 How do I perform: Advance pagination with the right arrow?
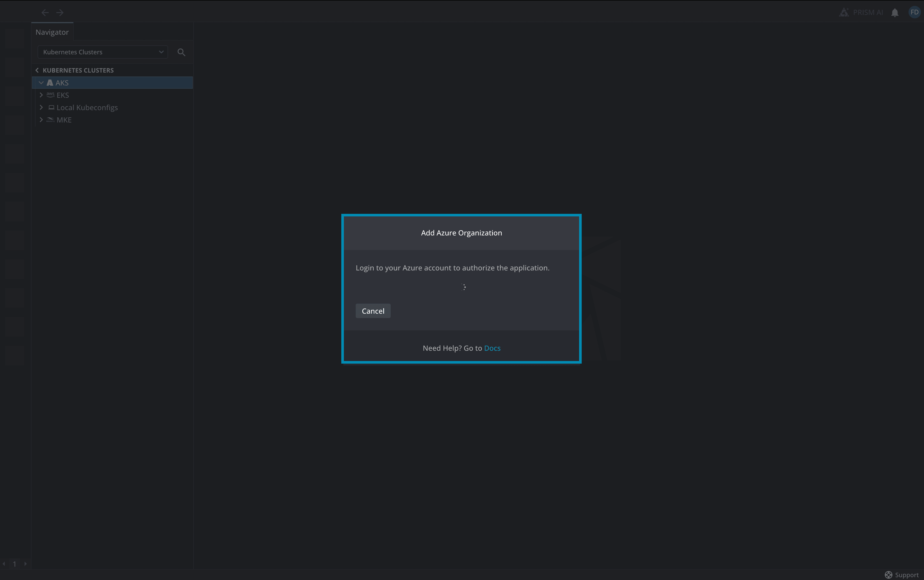[x=25, y=564]
